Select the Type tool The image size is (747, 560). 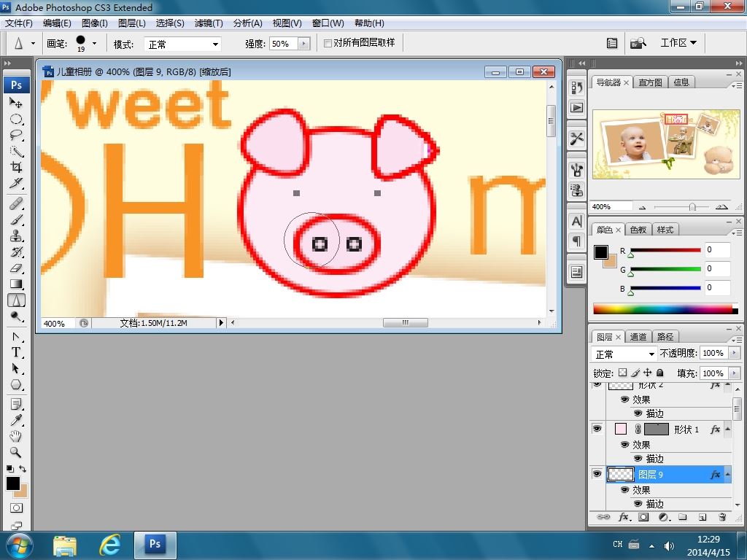click(x=16, y=352)
